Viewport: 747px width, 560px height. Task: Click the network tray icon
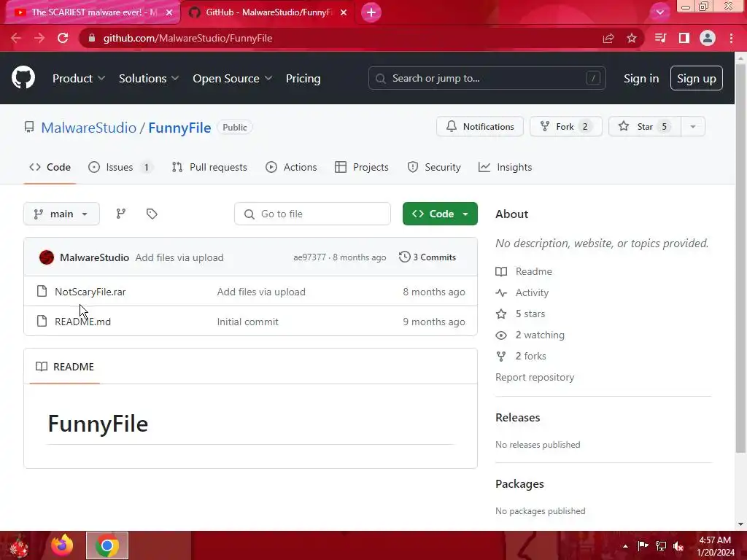(x=661, y=546)
